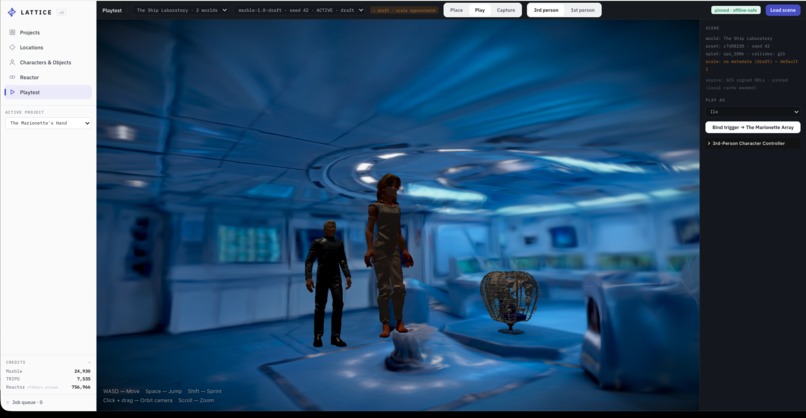Viewport: 806px width, 418px height.
Task: Click the LATTICE wordmark
Action: pos(36,12)
